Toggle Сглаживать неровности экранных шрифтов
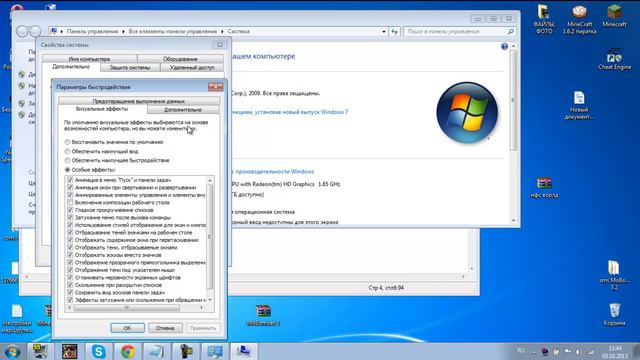640x360 pixels. [x=70, y=278]
